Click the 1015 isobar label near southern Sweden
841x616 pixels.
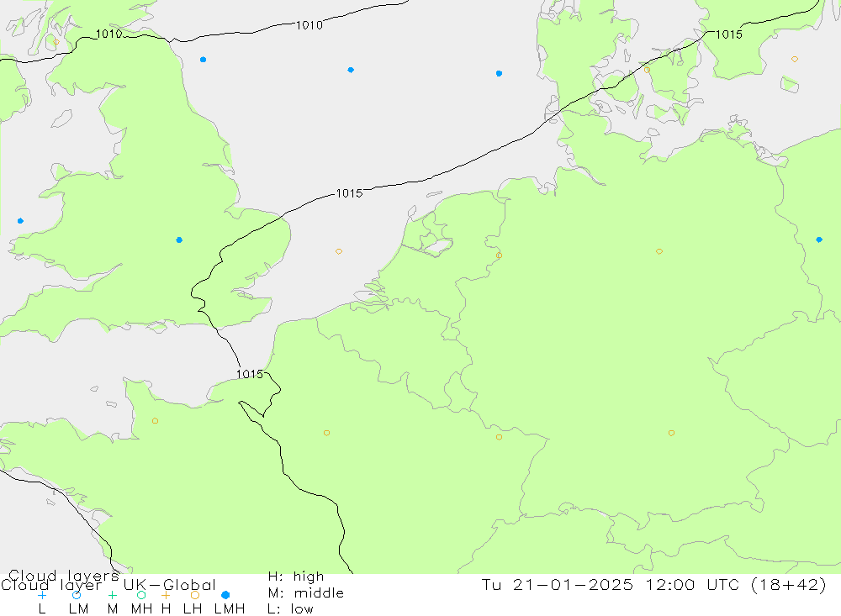click(x=729, y=34)
